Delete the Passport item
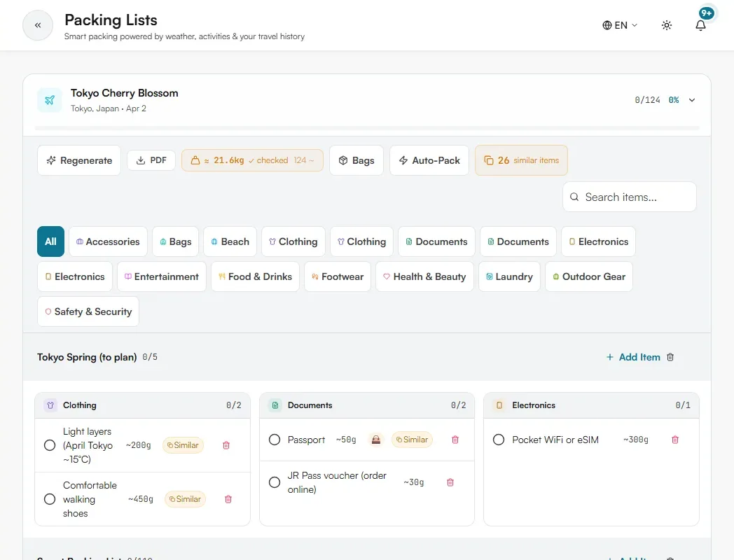This screenshot has width=734, height=560. [x=455, y=440]
